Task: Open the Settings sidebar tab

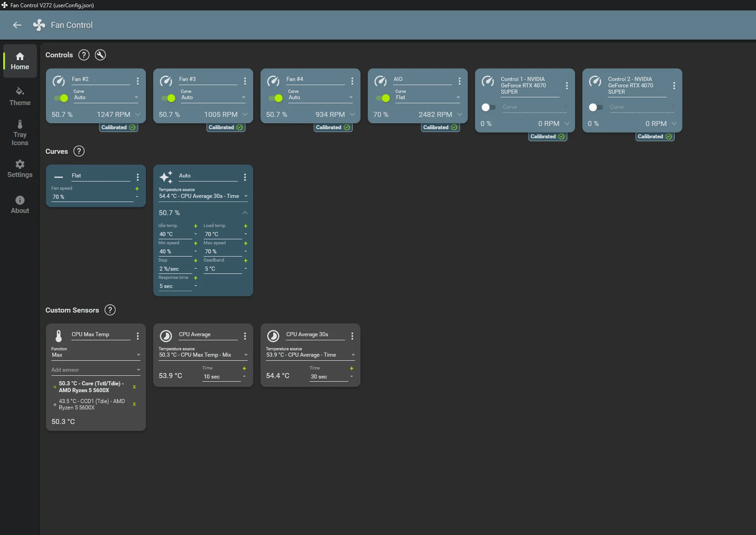Action: (x=20, y=169)
